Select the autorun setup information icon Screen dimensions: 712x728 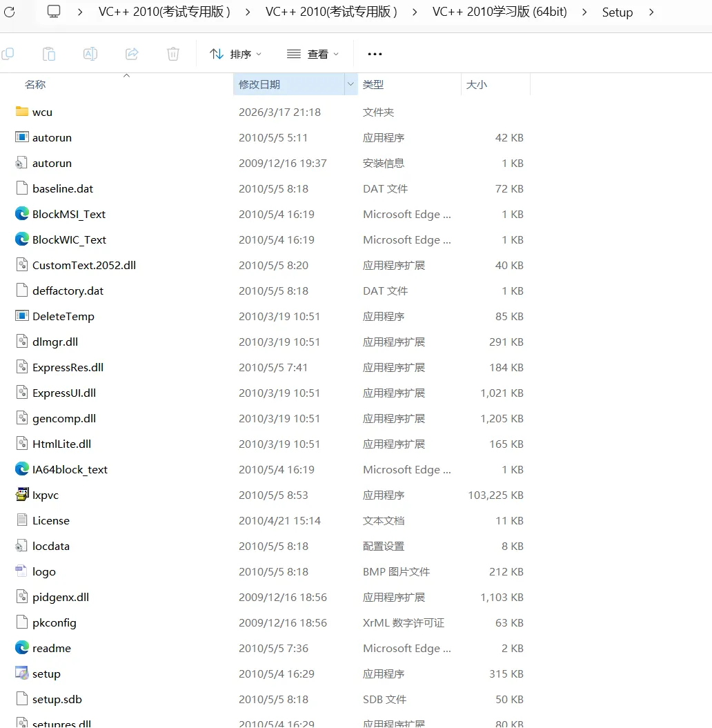pyautogui.click(x=22, y=162)
